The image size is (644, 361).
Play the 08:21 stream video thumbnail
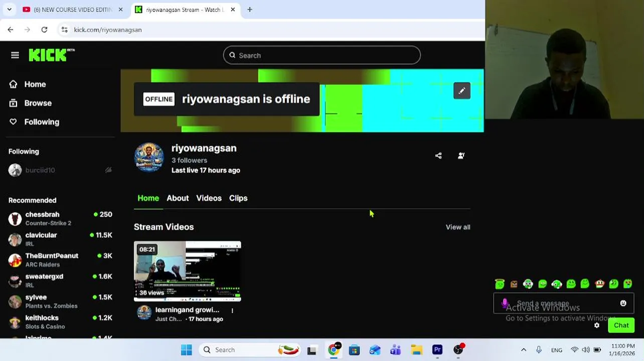[188, 271]
